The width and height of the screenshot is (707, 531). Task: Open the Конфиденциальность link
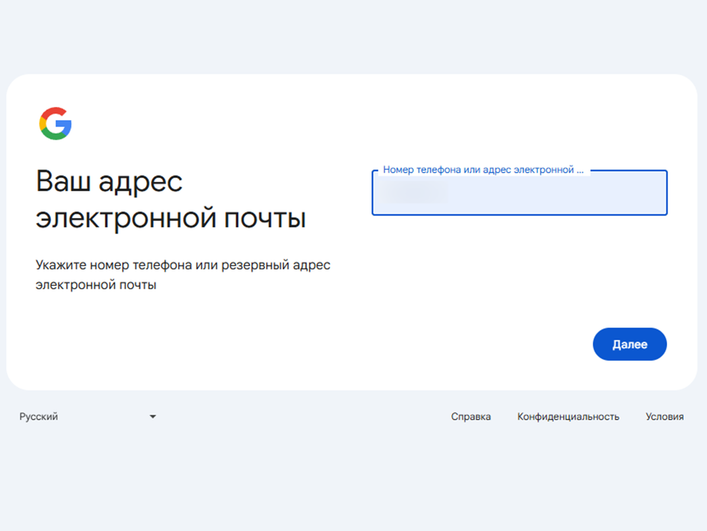coord(568,417)
